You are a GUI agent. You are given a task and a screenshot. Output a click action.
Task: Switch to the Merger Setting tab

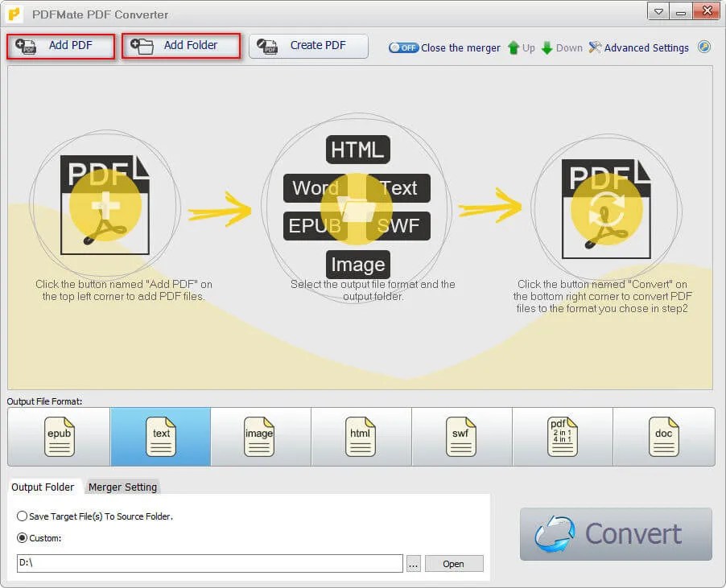(x=122, y=487)
